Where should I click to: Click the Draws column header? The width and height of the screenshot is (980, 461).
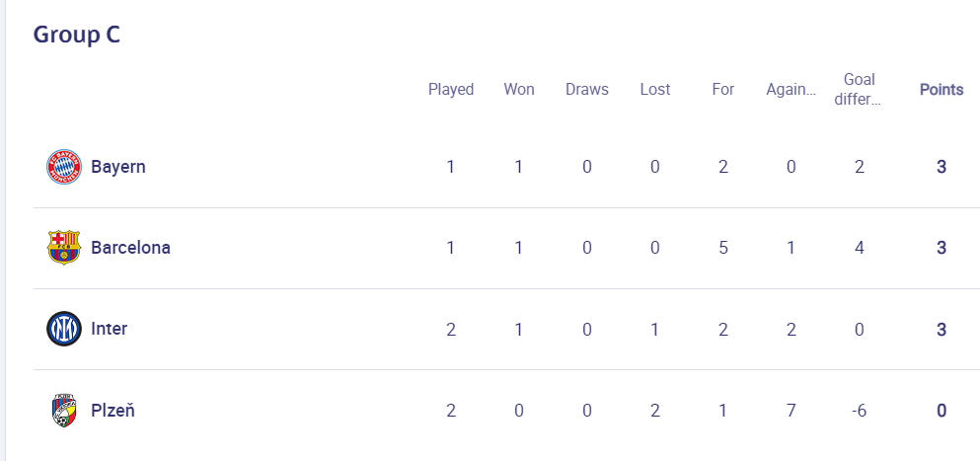pyautogui.click(x=587, y=90)
